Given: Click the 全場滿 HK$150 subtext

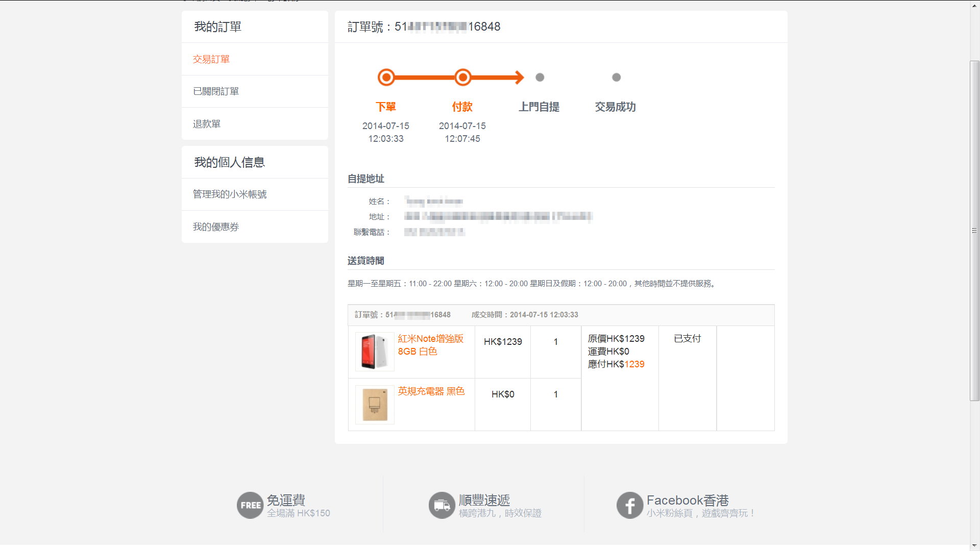Looking at the screenshot, I should [x=299, y=513].
